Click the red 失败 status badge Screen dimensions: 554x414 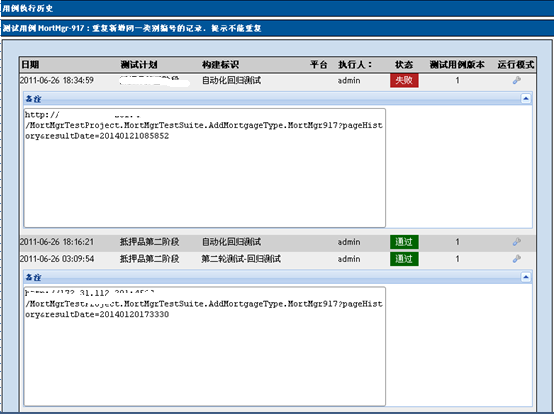pos(404,80)
